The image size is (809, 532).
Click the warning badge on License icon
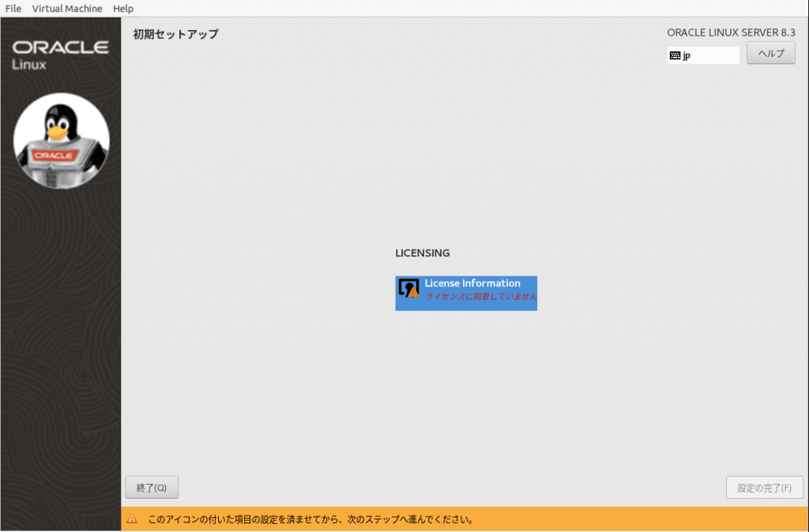[x=413, y=292]
